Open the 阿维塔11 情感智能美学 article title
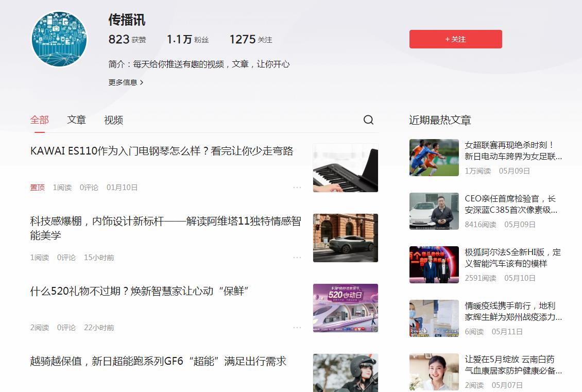This screenshot has width=582, height=392. pos(165,228)
